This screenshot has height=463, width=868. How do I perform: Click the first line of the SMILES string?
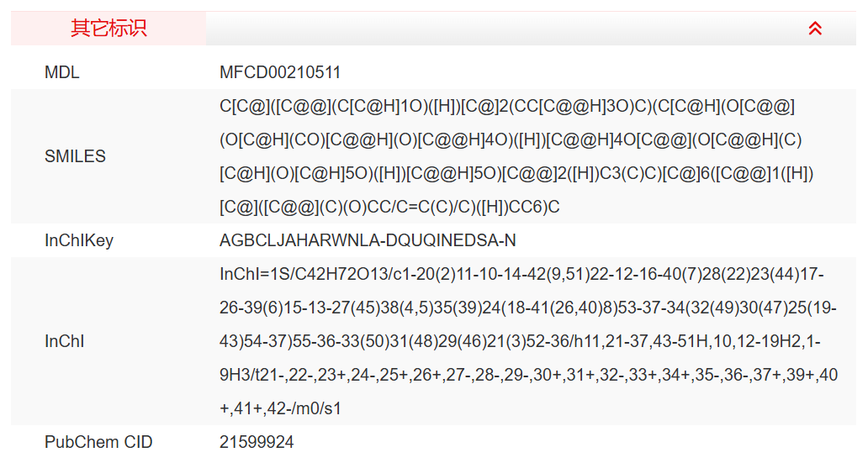[507, 107]
